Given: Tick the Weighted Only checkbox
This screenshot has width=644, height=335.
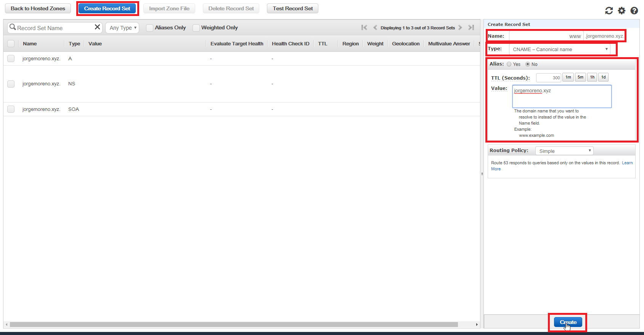Looking at the screenshot, I should point(196,28).
